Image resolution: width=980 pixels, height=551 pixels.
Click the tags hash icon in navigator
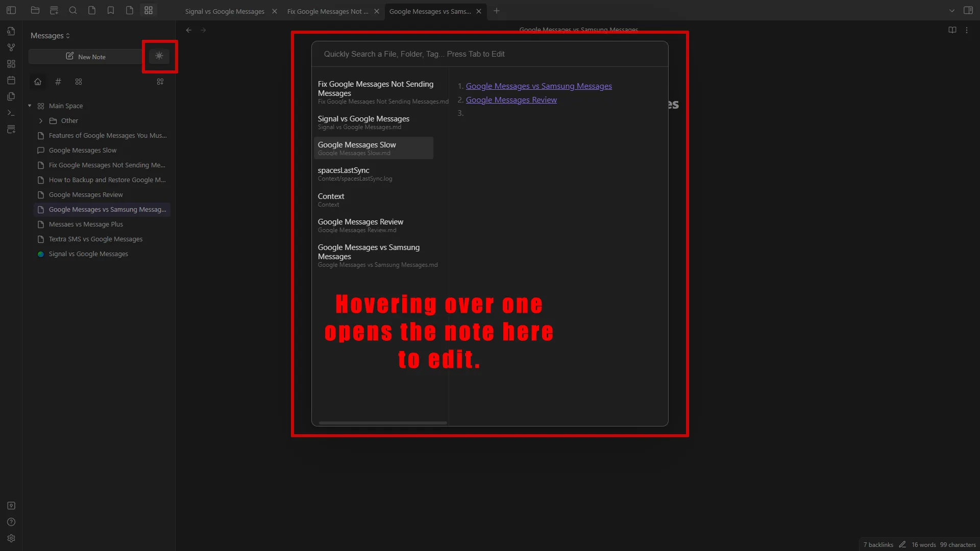58,82
